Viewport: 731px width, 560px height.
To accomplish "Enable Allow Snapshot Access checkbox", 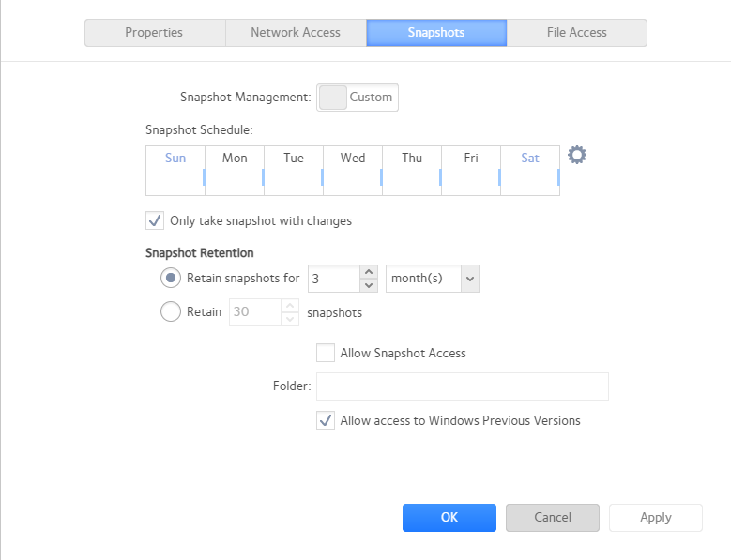I will tap(326, 354).
